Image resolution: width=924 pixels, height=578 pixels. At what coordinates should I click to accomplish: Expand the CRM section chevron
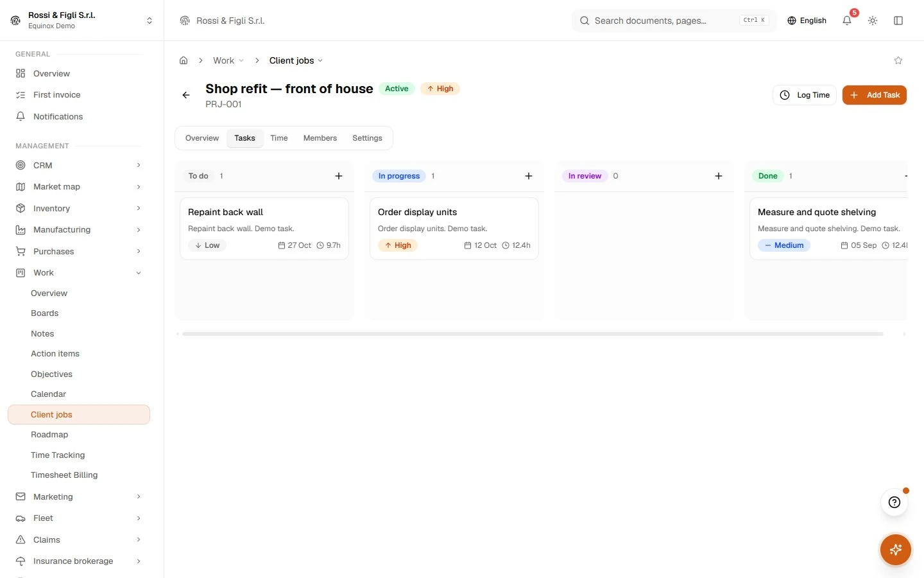139,165
